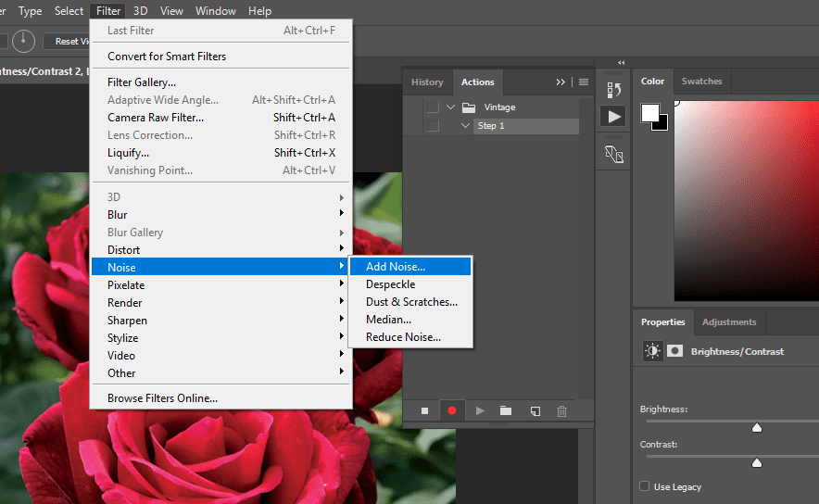
Task: Select the Properties tab
Action: pos(662,322)
